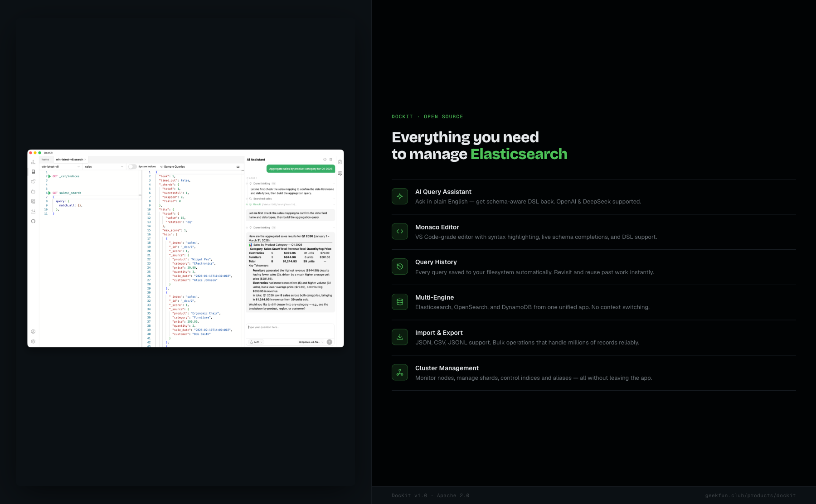Viewport: 816px width, 504px height.
Task: Click the DocKit v1.0 · Apache 2.0 footer text
Action: 431,495
